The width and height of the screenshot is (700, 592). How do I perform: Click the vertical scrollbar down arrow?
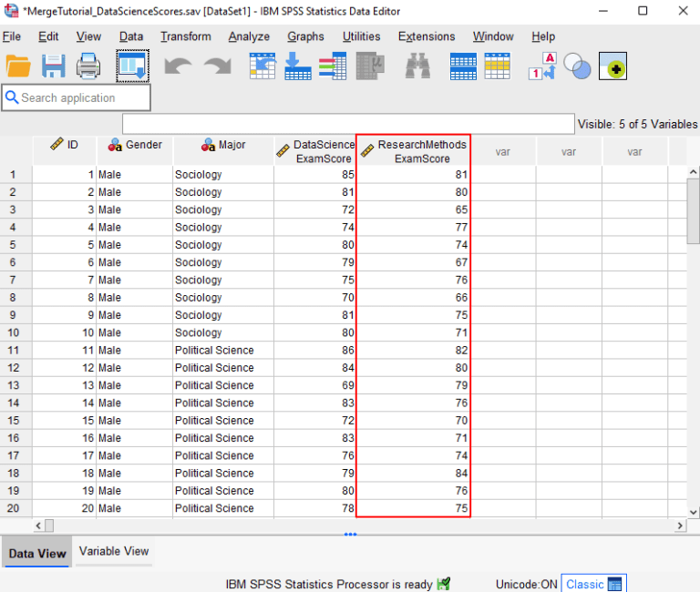pos(693,512)
